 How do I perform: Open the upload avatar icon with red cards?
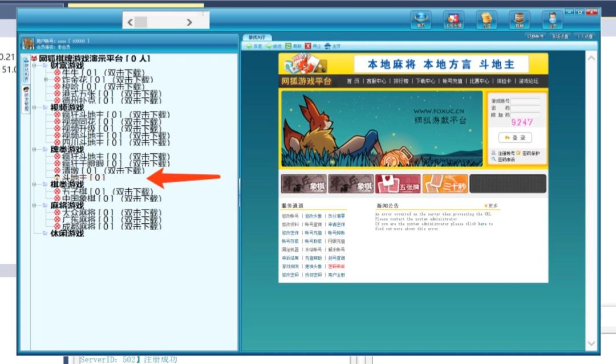click(x=454, y=19)
